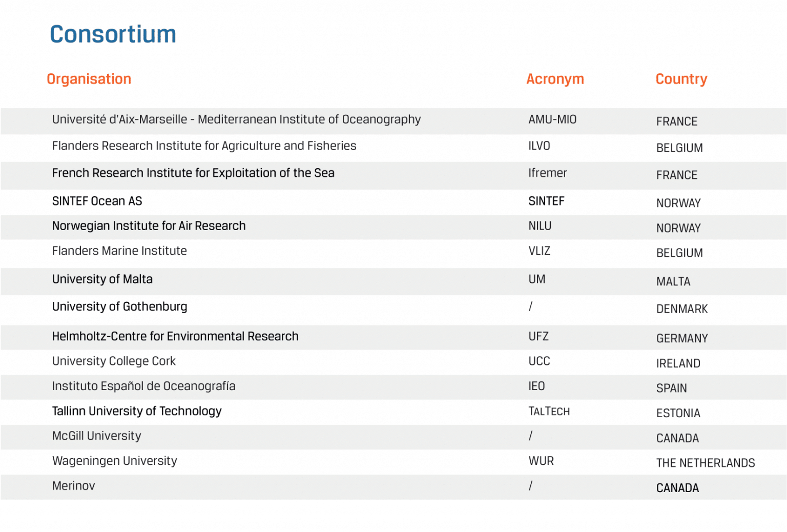Select the Organisation column header
The width and height of the screenshot is (787, 532).
(x=89, y=79)
